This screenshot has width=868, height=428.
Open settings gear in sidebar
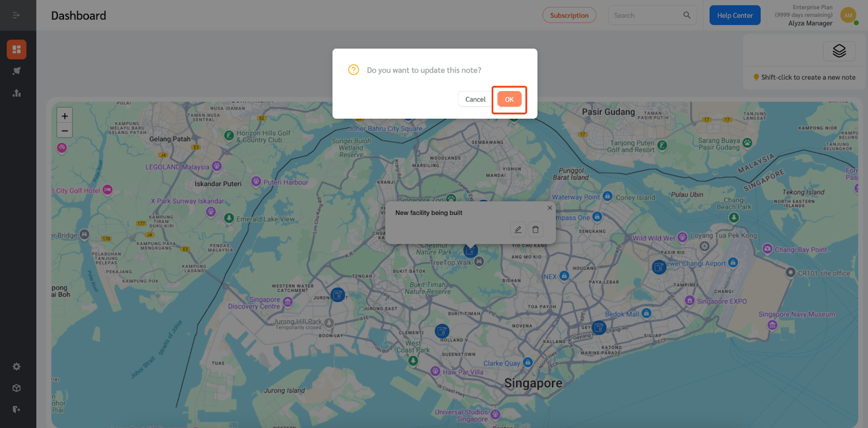coord(16,367)
